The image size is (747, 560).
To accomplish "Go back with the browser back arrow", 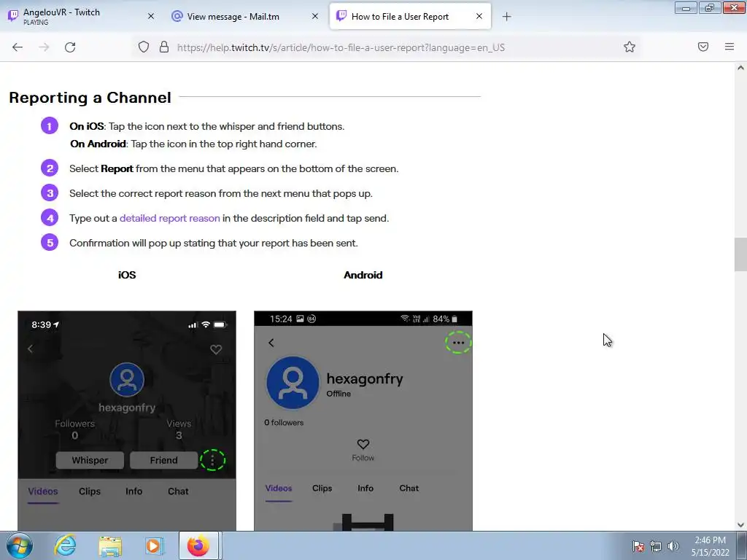I will point(18,47).
